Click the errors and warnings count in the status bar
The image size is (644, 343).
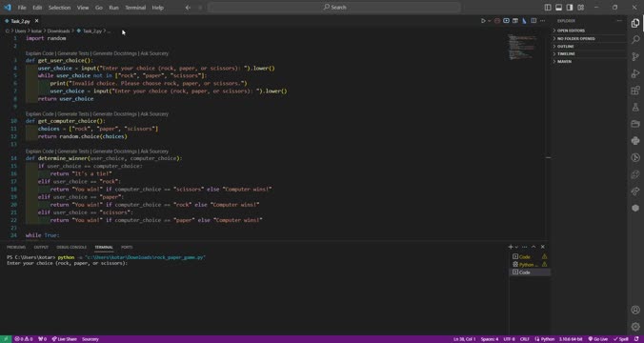[24, 339]
